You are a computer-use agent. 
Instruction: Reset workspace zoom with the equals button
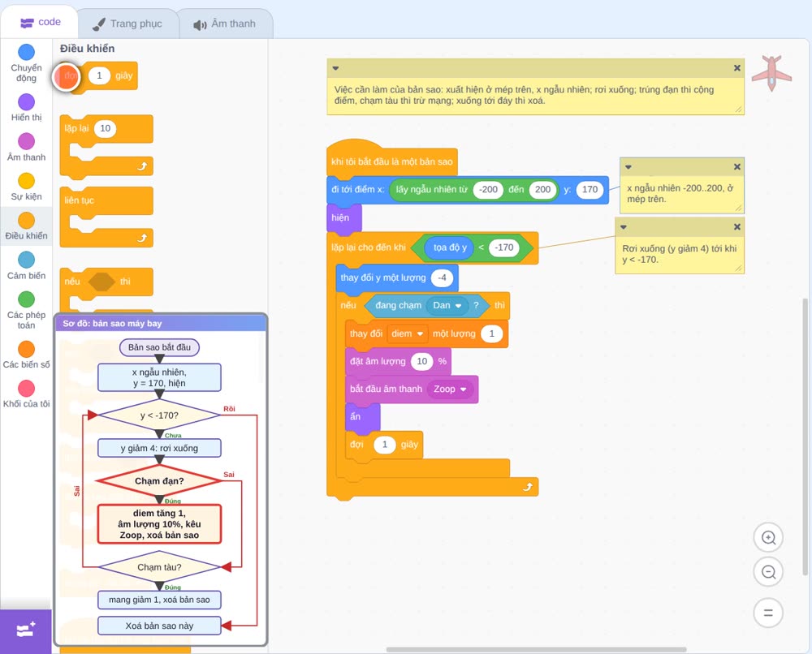tap(768, 613)
